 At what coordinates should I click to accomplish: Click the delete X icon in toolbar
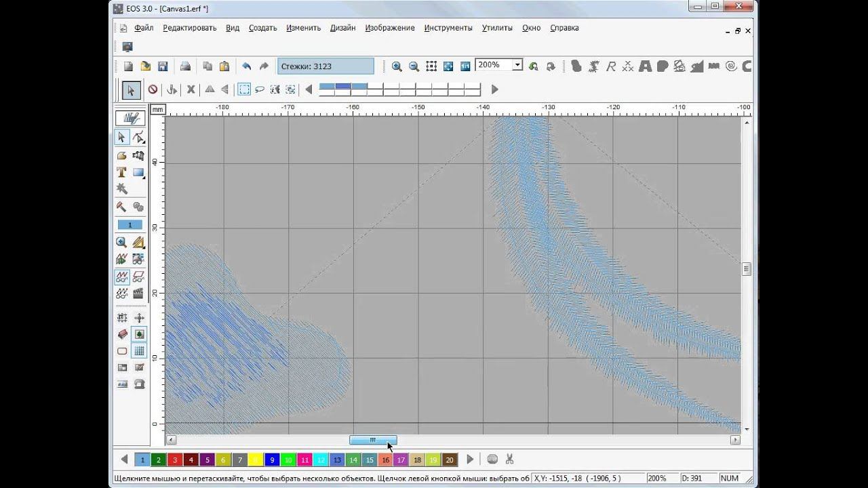coord(191,89)
